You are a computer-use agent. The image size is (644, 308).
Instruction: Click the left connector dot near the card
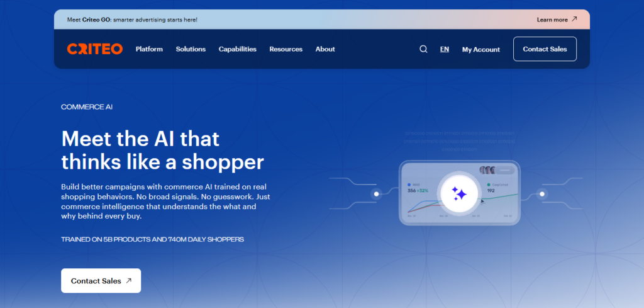click(x=376, y=194)
